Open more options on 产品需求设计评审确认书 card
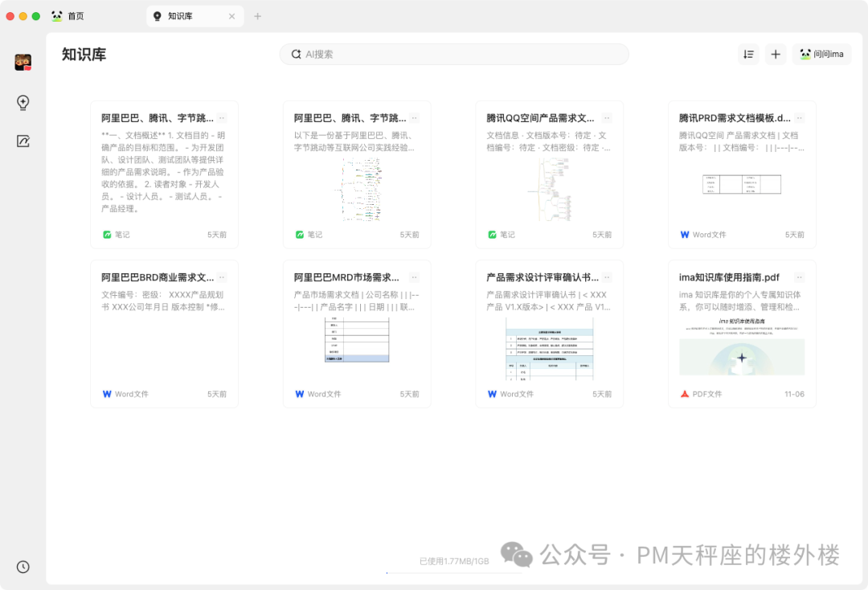The height and width of the screenshot is (590, 868). tap(608, 277)
